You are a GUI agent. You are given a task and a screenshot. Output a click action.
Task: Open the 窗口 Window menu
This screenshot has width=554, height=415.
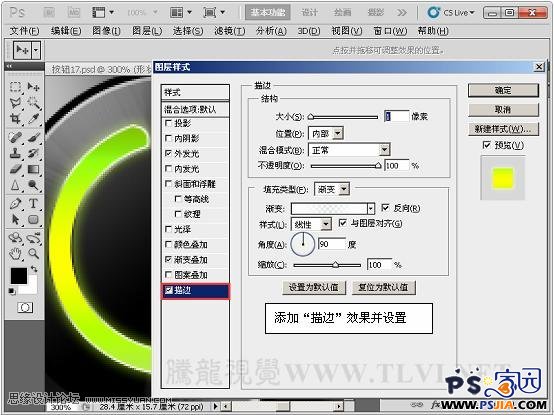[x=390, y=31]
